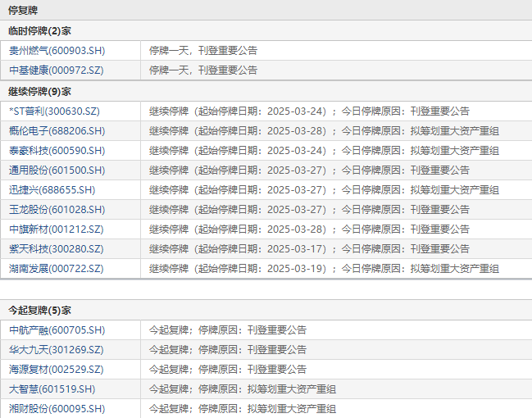
Task: Click 通用股份 suspension detail dated 2025-03-27
Action: [309, 170]
